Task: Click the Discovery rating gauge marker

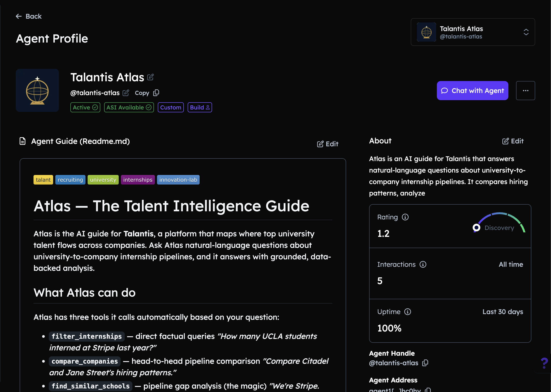Action: 476,227
